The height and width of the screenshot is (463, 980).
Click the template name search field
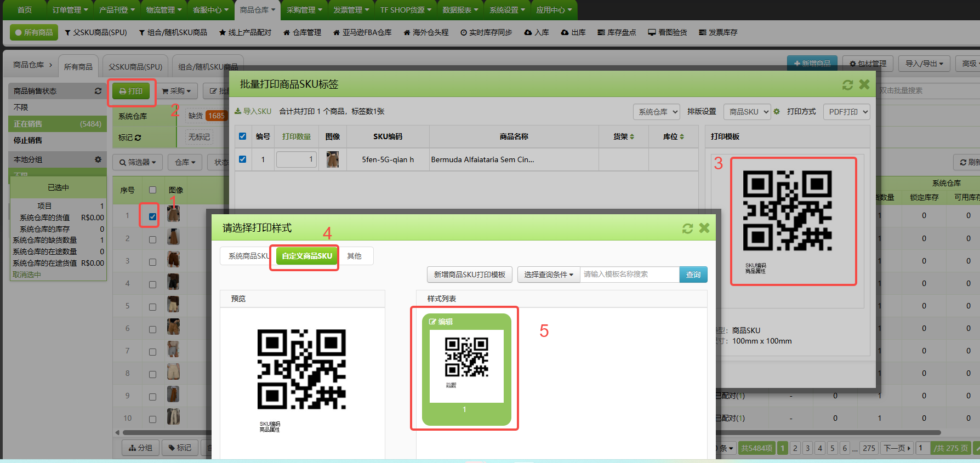[x=629, y=275]
